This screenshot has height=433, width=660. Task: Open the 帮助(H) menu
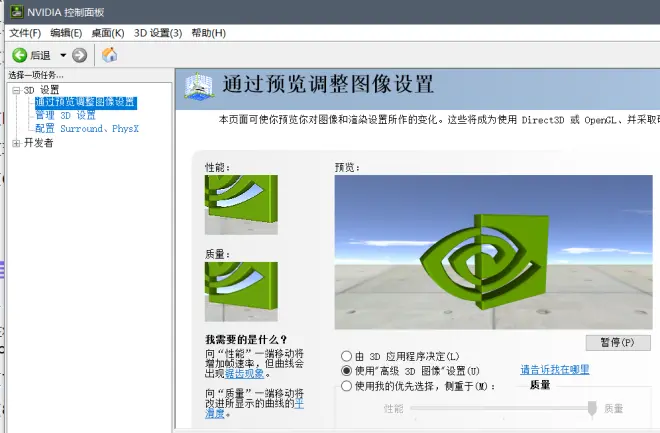point(209,33)
